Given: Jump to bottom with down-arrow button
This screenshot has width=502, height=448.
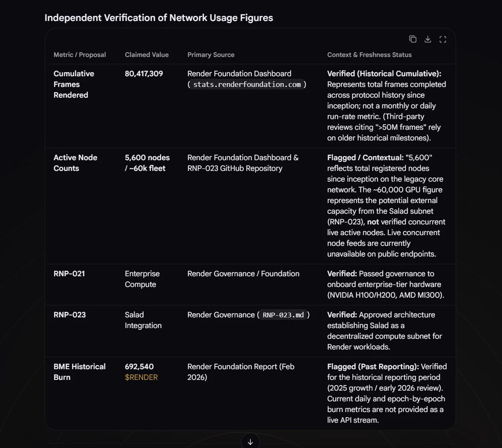Looking at the screenshot, I should pos(250,442).
